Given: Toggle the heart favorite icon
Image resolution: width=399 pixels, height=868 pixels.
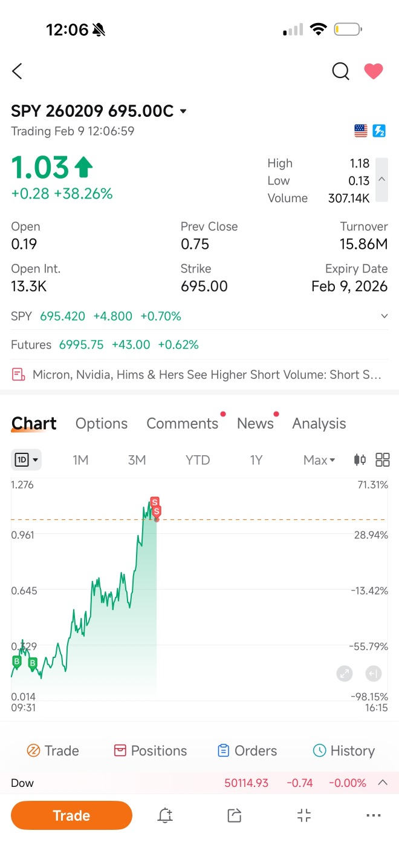Looking at the screenshot, I should 374,71.
